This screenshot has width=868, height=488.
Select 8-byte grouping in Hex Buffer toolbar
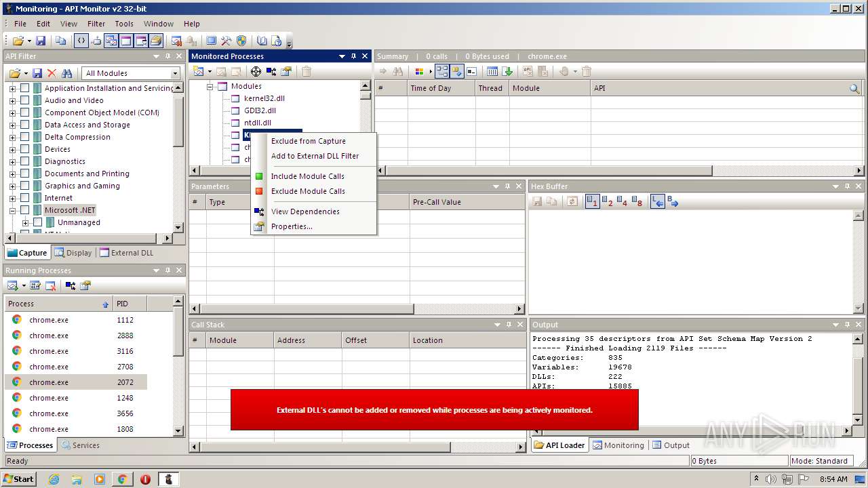637,201
